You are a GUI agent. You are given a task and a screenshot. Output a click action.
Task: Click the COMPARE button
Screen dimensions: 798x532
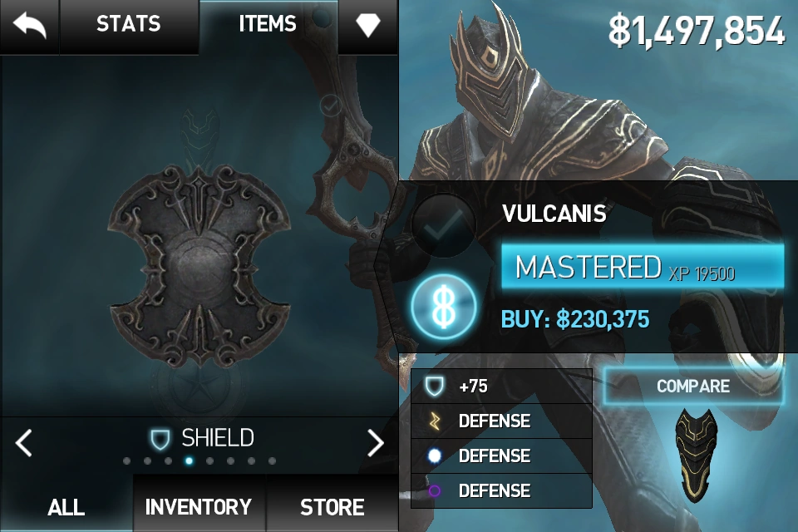coord(693,387)
